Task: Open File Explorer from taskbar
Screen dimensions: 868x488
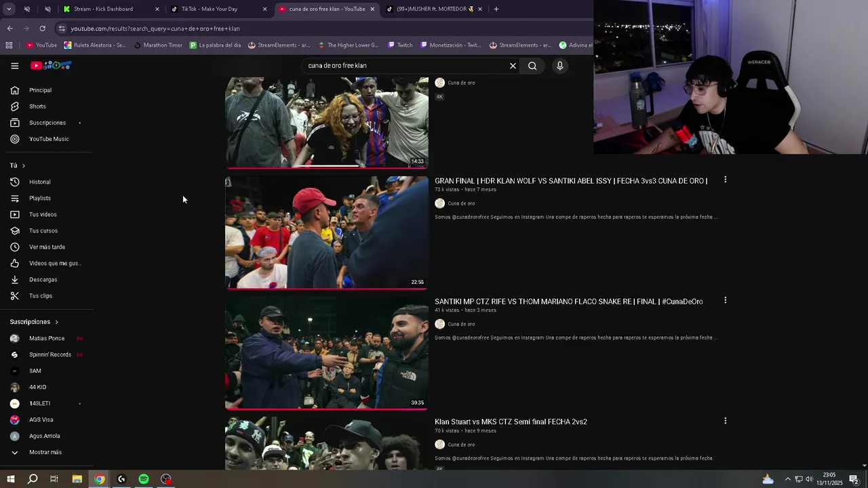Action: [77, 479]
